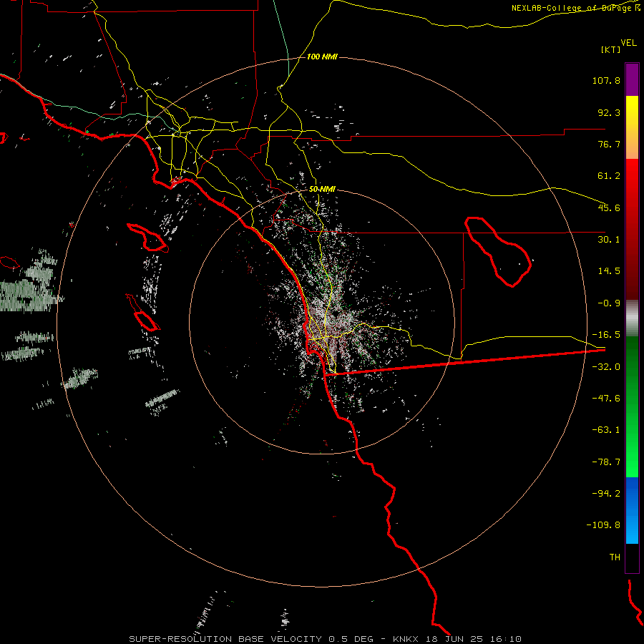The width and height of the screenshot is (644, 644).
Task: Click the 61.2 legend value
Action: [x=609, y=176]
